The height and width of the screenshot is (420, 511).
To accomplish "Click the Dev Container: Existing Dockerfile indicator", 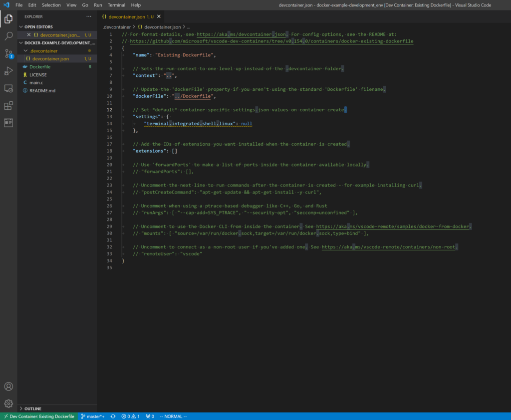I will pyautogui.click(x=39, y=416).
